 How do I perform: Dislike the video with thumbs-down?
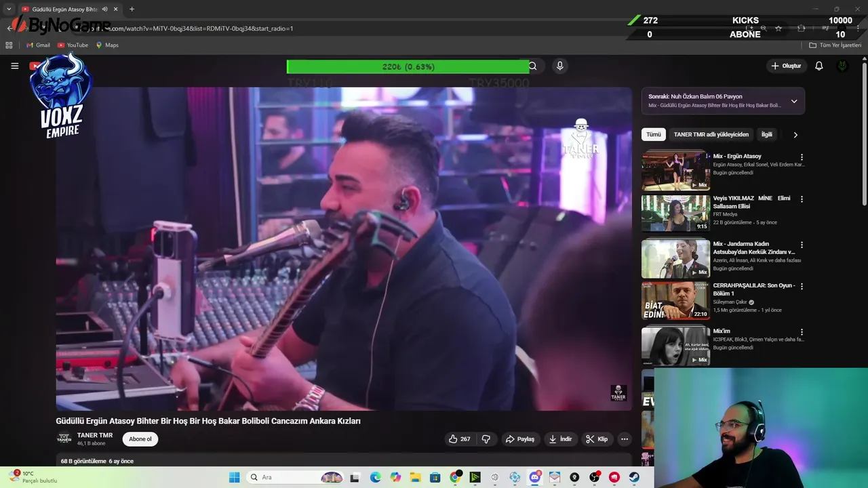click(x=486, y=439)
